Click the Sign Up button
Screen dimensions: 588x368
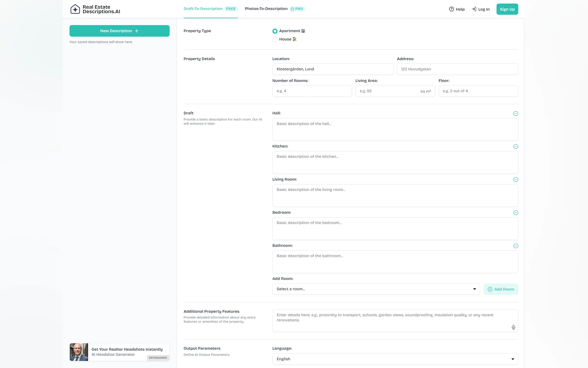pyautogui.click(x=507, y=9)
